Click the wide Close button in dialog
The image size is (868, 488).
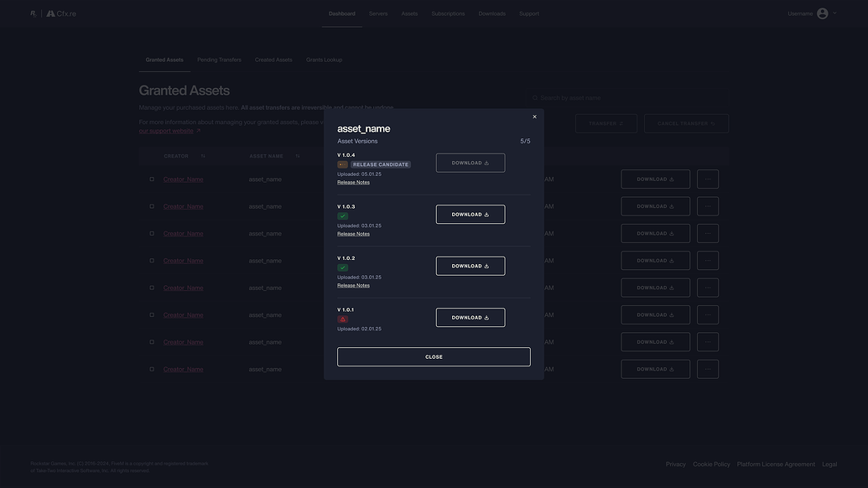(x=434, y=357)
